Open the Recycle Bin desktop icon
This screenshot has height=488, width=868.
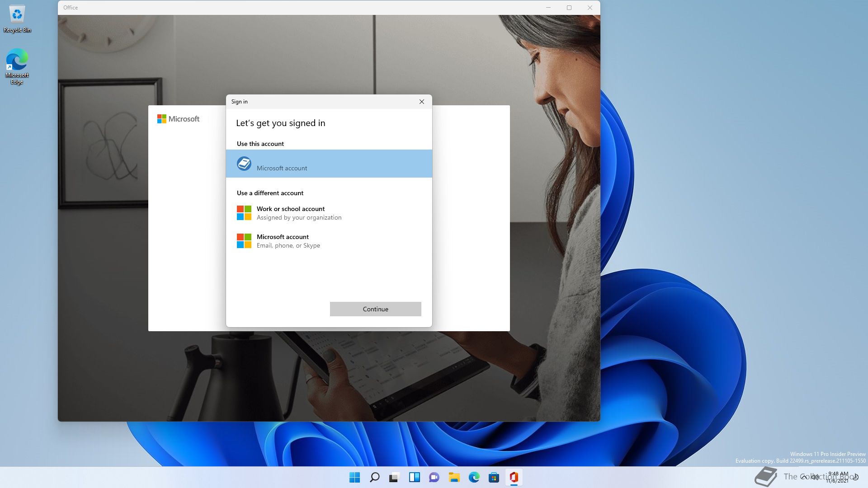click(x=17, y=19)
